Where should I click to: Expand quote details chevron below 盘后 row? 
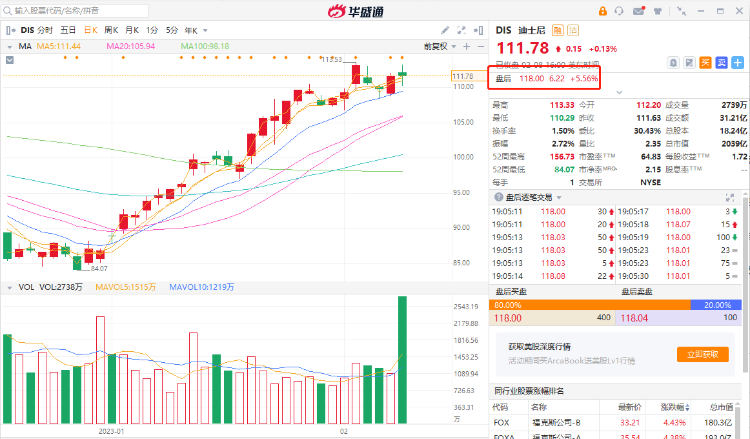619,92
